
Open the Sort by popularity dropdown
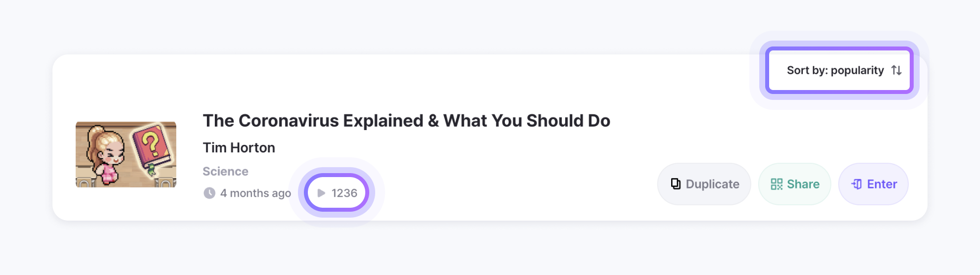click(x=839, y=70)
